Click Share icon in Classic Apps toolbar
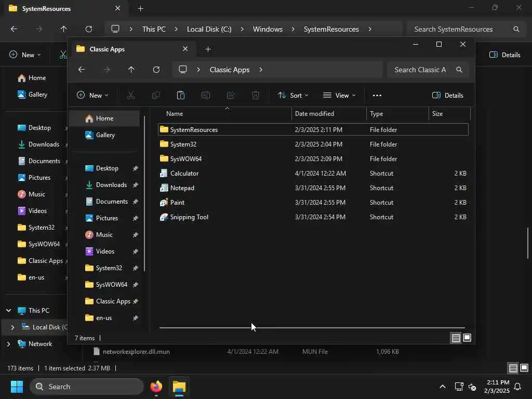This screenshot has height=399, width=532. (231, 96)
